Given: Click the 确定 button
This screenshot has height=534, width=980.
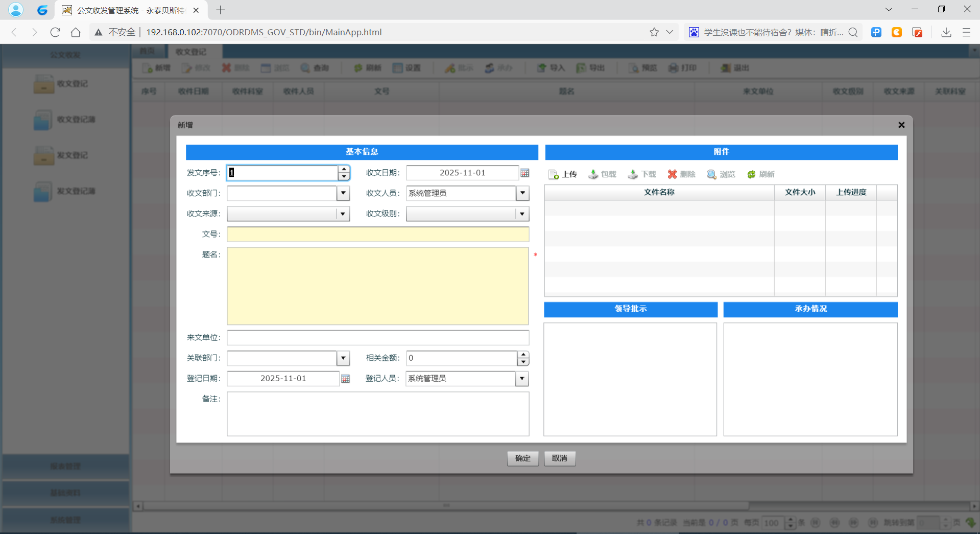Looking at the screenshot, I should (x=522, y=458).
